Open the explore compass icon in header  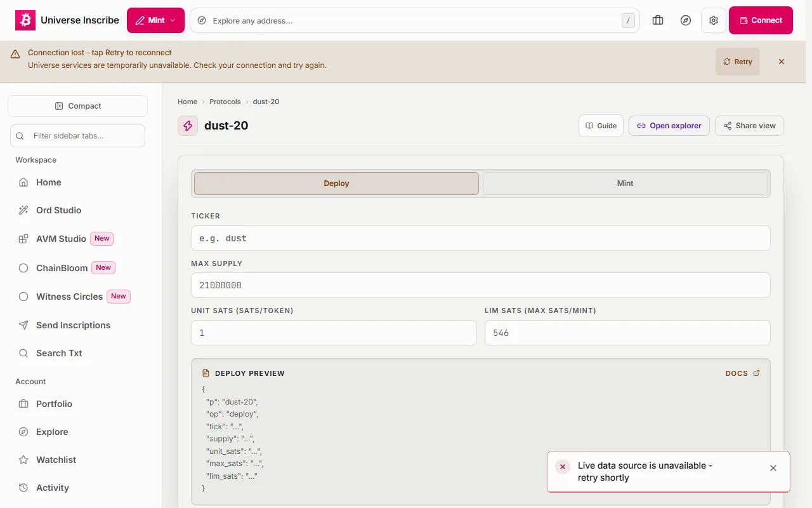(x=686, y=20)
